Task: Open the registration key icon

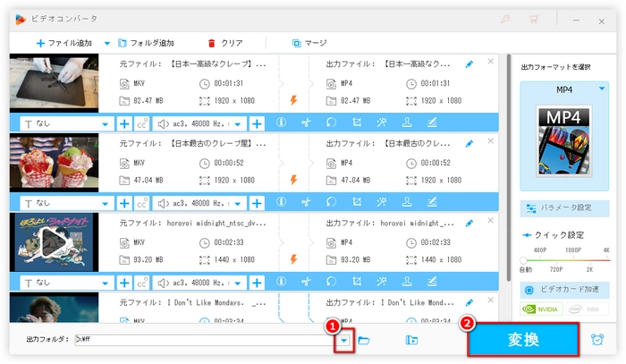Action: coord(505,19)
